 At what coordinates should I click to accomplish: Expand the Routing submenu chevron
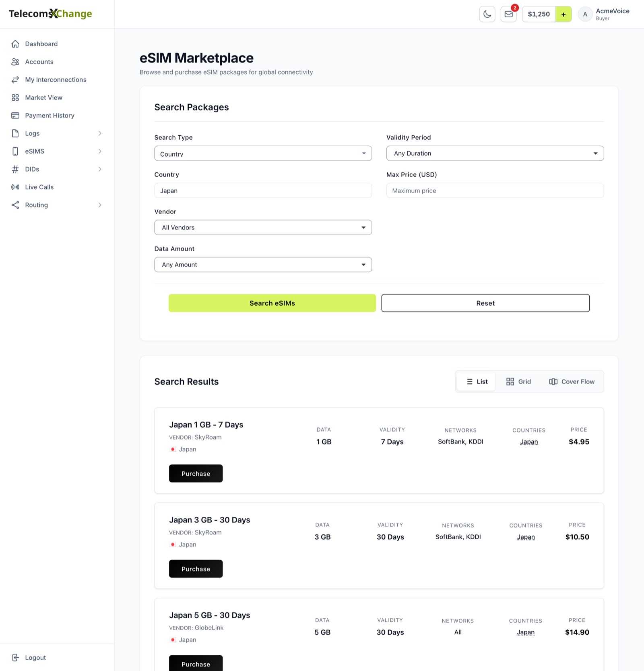pyautogui.click(x=100, y=205)
